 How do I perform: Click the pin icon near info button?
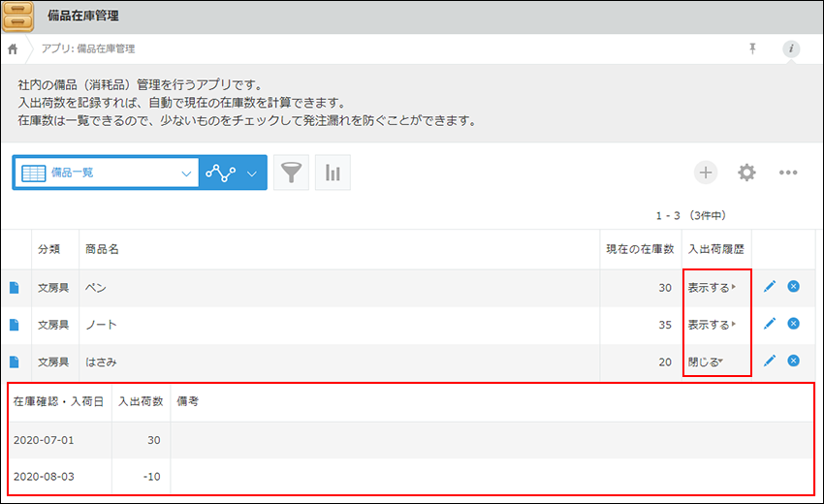(x=752, y=48)
